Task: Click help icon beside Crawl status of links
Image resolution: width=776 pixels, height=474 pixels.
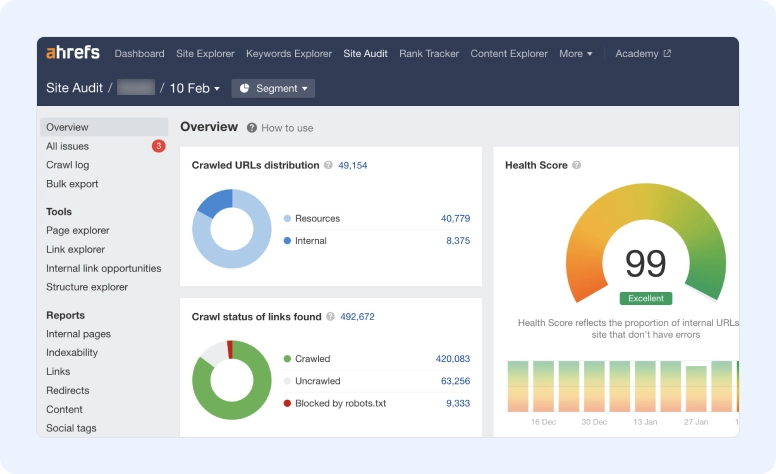Action: 330,316
